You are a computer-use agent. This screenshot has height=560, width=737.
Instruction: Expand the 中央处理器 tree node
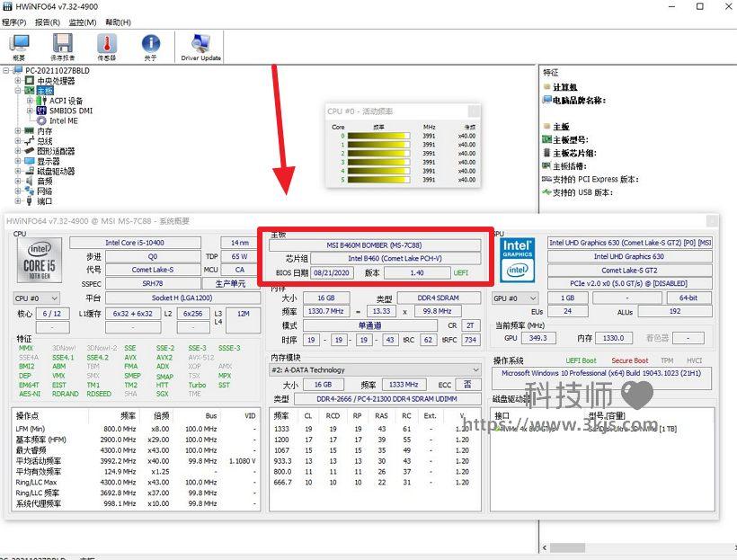pyautogui.click(x=18, y=81)
